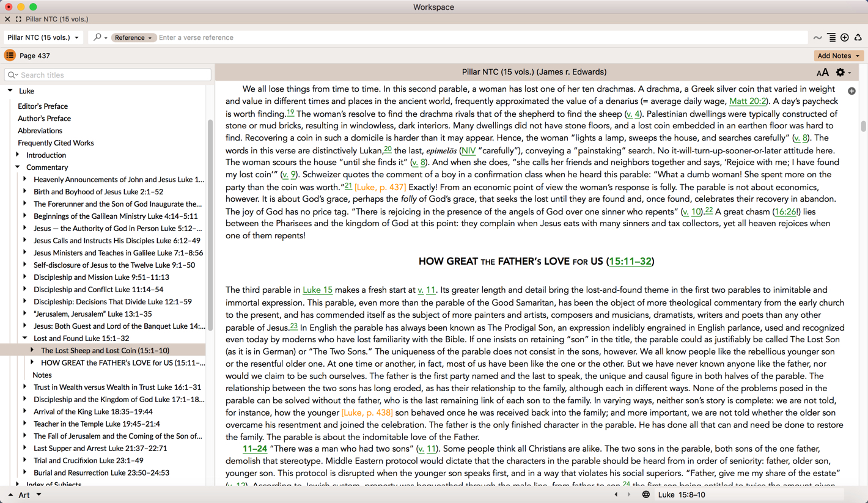This screenshot has height=503, width=868.
Task: Click in the Search titles field
Action: 108,75
